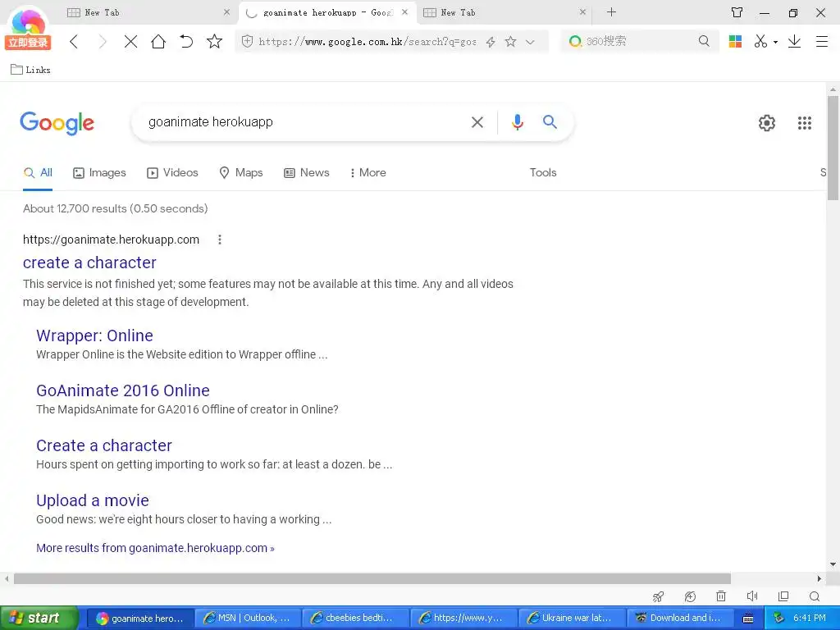Expand the screenshot tool dropdown arrow
This screenshot has height=630, width=840.
click(775, 43)
